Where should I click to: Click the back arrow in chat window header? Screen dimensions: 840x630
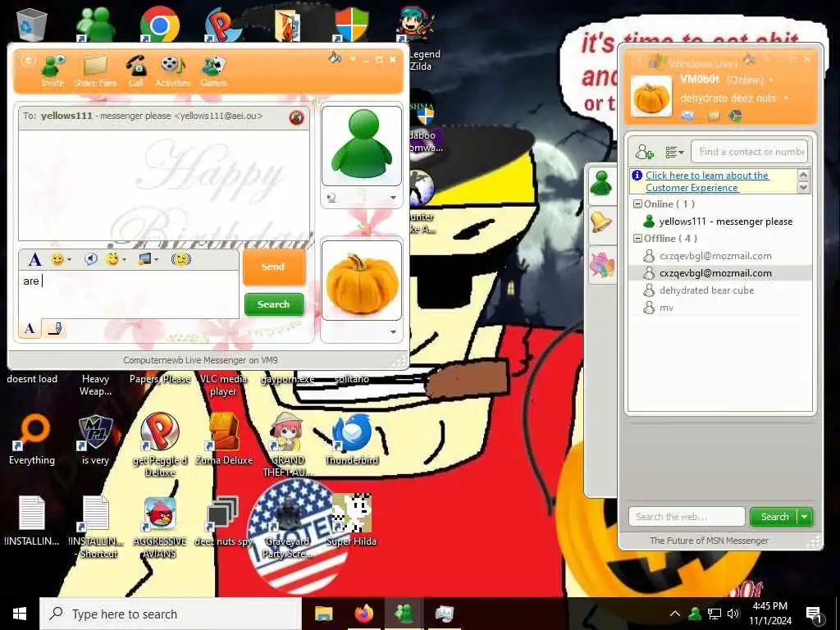(x=28, y=60)
